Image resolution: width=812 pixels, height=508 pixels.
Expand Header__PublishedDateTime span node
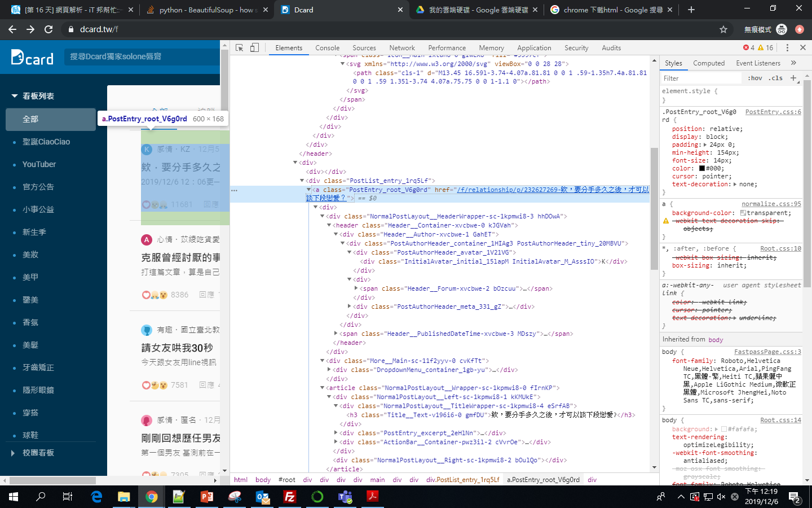336,334
